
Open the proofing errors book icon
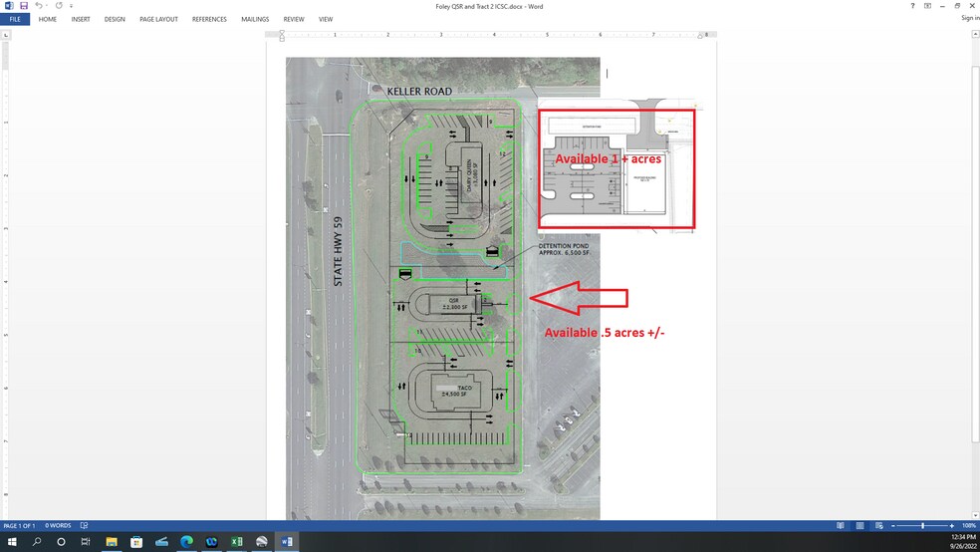pyautogui.click(x=84, y=525)
